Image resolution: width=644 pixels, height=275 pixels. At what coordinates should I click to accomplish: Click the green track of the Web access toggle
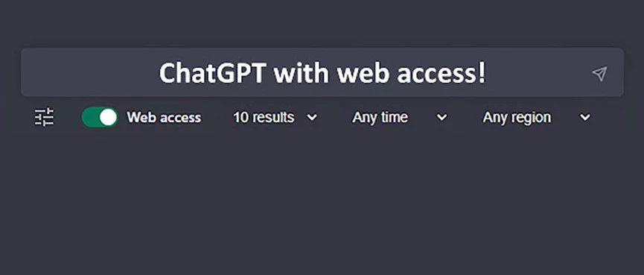pos(90,117)
